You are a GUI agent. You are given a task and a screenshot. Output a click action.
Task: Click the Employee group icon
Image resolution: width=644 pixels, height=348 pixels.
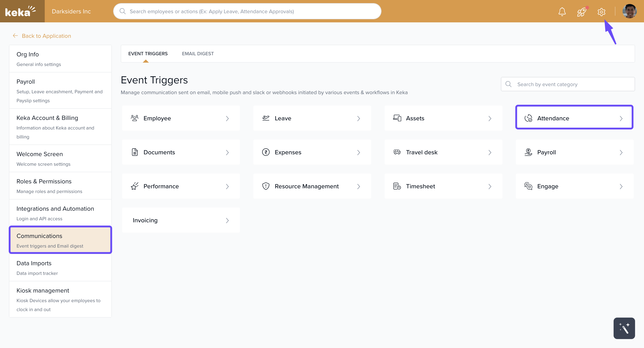[x=134, y=118]
